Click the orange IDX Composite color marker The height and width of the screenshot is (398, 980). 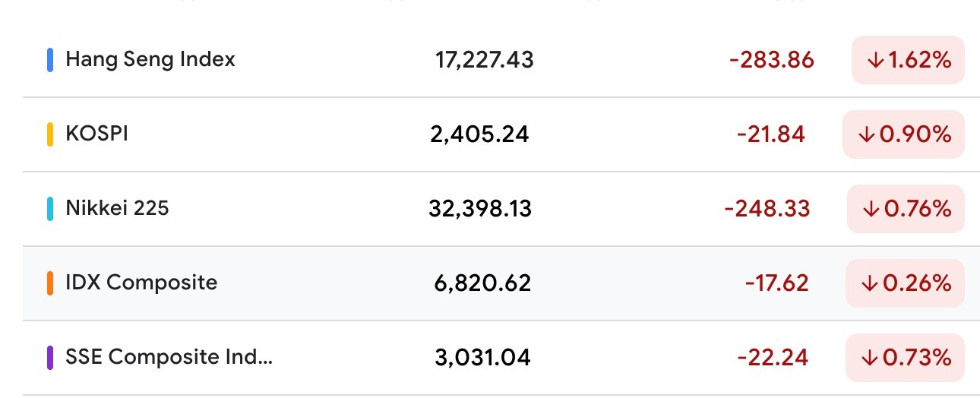pos(50,283)
